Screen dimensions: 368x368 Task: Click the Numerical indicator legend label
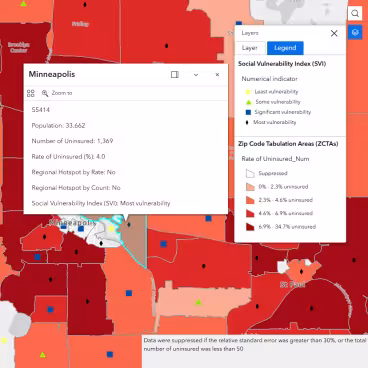(x=270, y=79)
